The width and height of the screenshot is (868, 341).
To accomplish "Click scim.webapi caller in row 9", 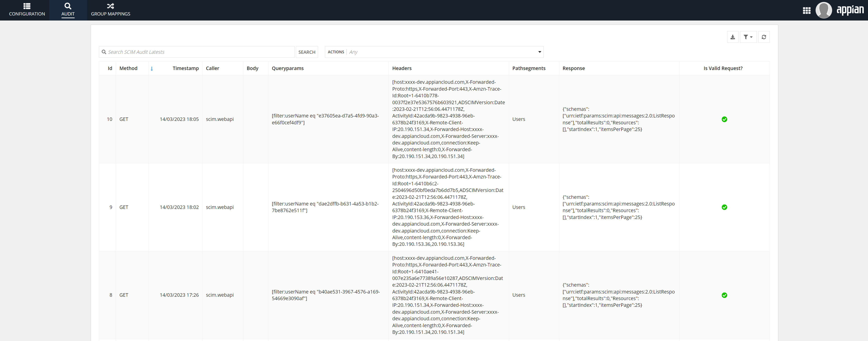I will point(220,207).
